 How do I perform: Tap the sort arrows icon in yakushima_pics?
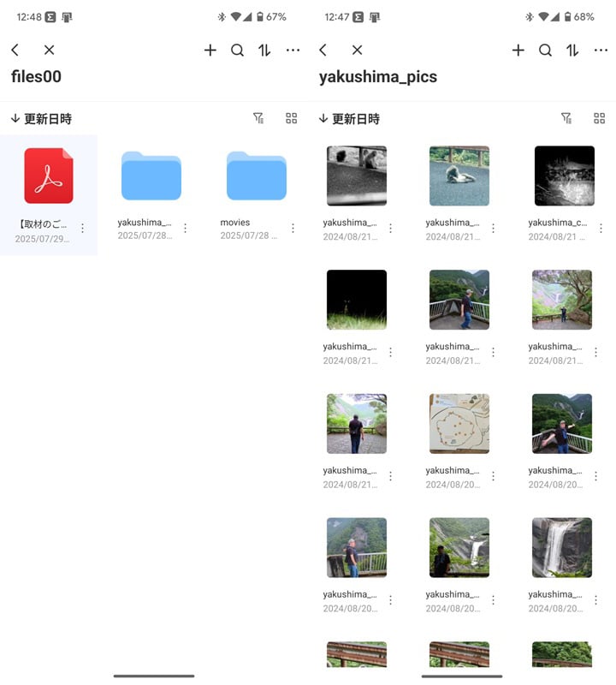[x=572, y=51]
